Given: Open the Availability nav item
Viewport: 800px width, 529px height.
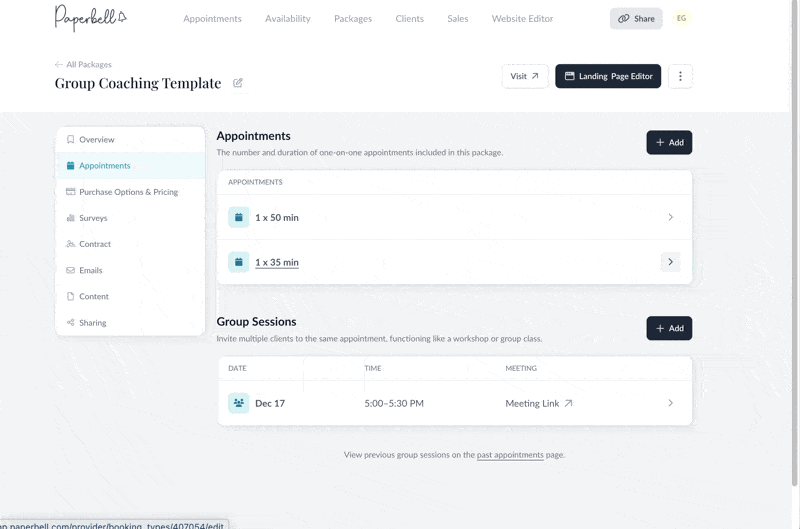Looking at the screenshot, I should pyautogui.click(x=287, y=18).
